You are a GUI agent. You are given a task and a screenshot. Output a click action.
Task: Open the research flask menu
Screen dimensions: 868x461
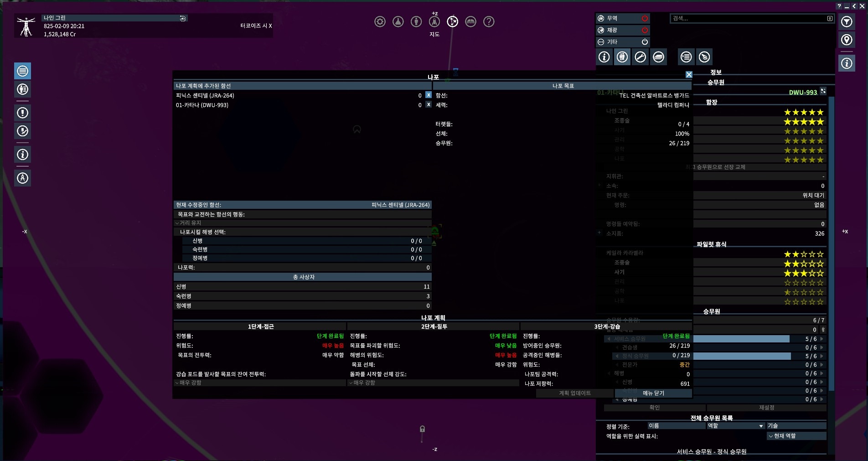[x=398, y=21]
